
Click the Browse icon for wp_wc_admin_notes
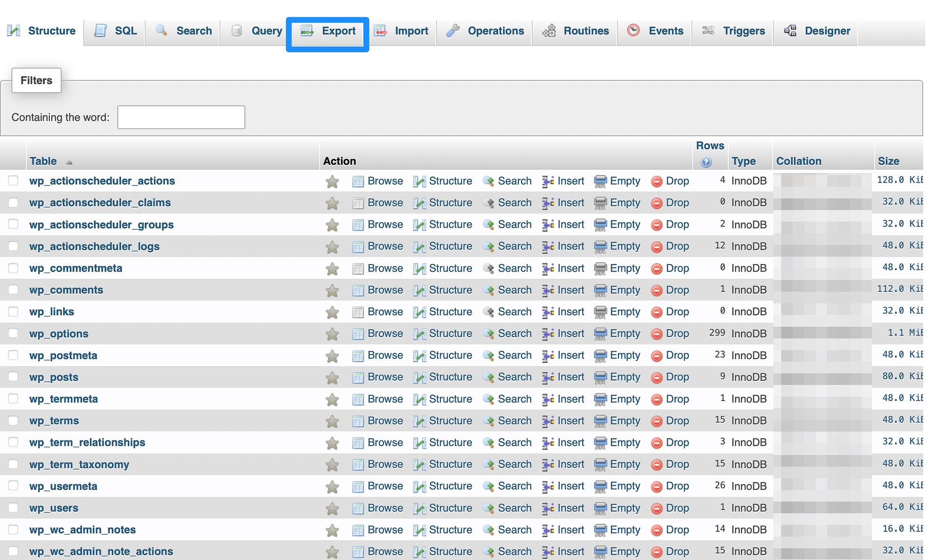click(x=358, y=530)
